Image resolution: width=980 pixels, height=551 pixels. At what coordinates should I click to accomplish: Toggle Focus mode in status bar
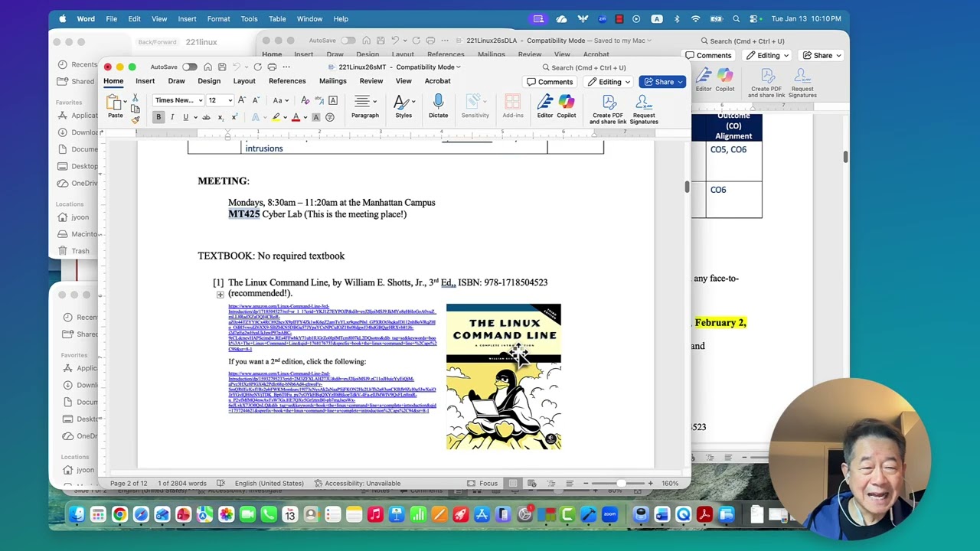(482, 483)
